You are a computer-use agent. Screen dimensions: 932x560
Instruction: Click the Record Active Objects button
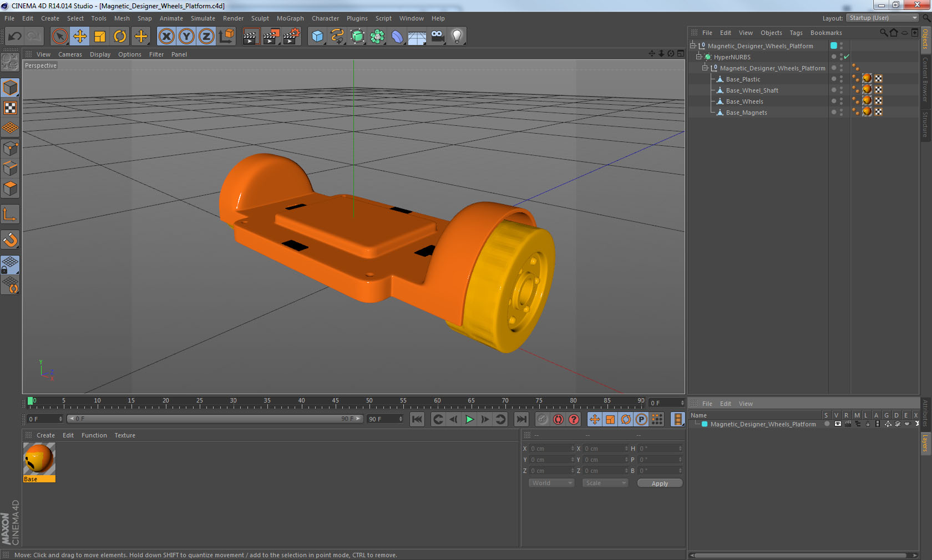point(543,419)
